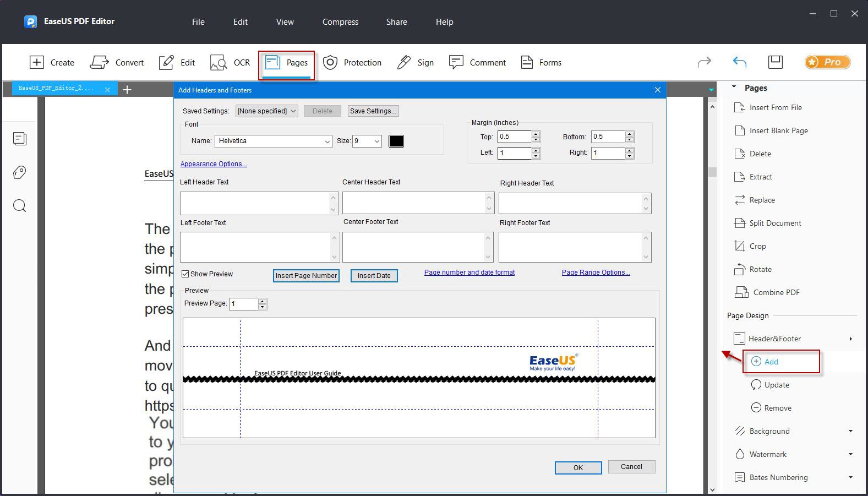Open the Compress menu

pos(340,22)
